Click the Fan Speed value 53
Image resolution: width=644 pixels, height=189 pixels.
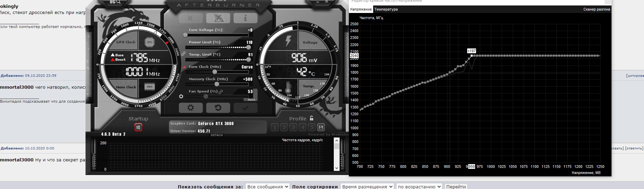click(250, 91)
